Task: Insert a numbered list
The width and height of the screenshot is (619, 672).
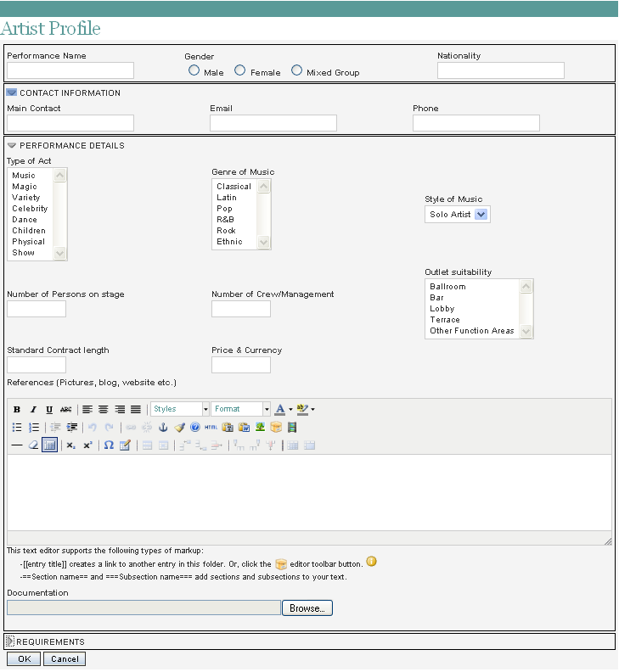Action: pos(33,428)
